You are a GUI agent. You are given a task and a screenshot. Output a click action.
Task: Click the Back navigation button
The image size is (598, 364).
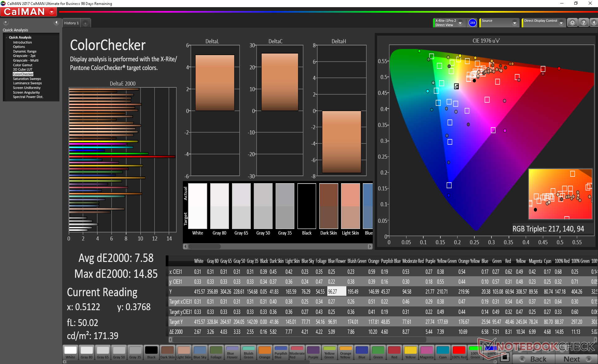point(534,359)
